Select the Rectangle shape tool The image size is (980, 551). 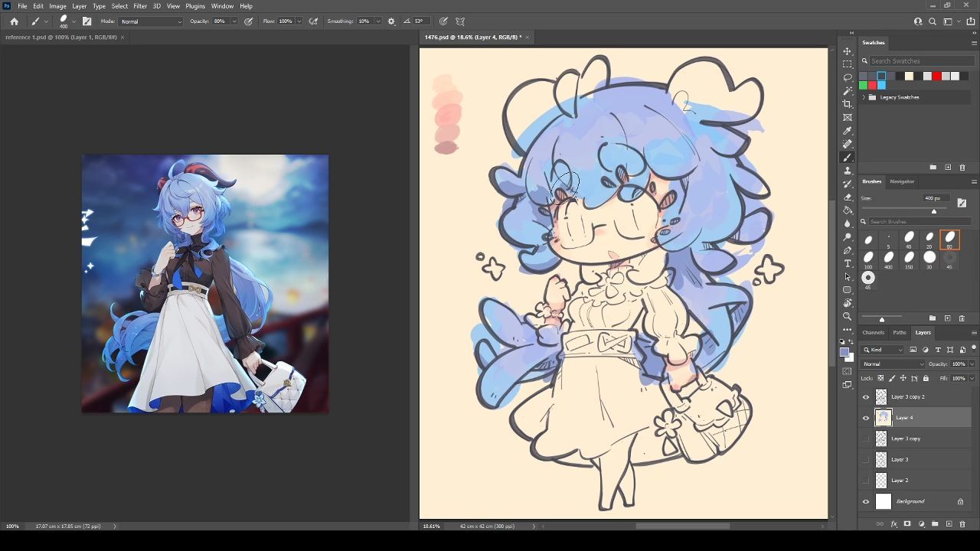(848, 290)
